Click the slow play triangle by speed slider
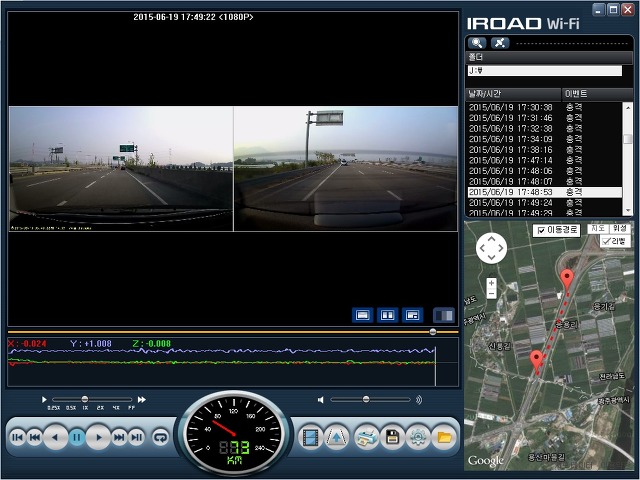This screenshot has height=480, width=640. 44,400
